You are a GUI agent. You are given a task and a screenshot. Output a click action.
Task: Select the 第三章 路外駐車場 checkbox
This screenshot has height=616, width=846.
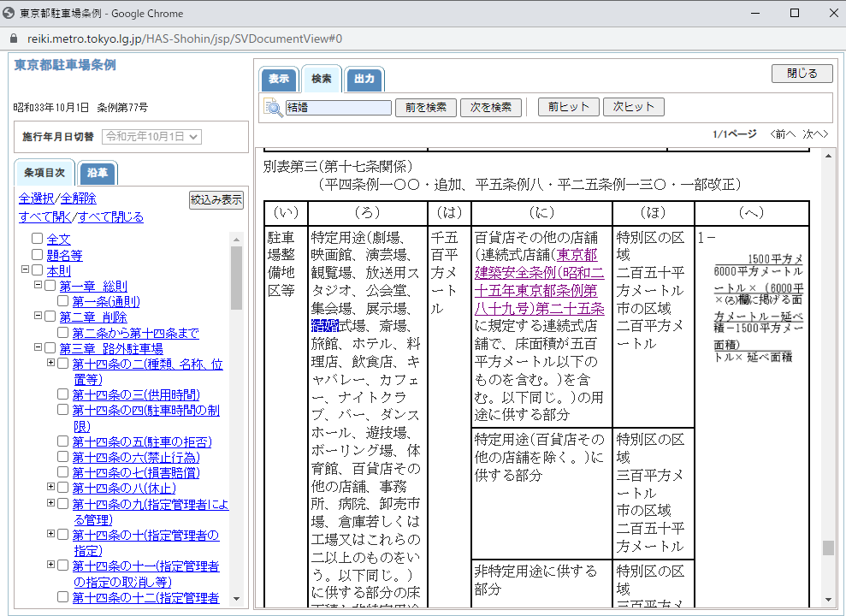coord(50,348)
